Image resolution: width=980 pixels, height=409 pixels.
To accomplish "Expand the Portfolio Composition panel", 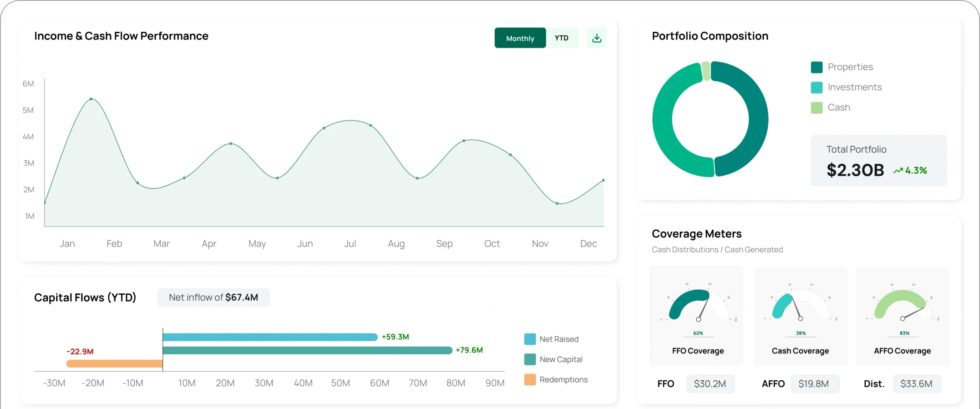I will pyautogui.click(x=710, y=36).
